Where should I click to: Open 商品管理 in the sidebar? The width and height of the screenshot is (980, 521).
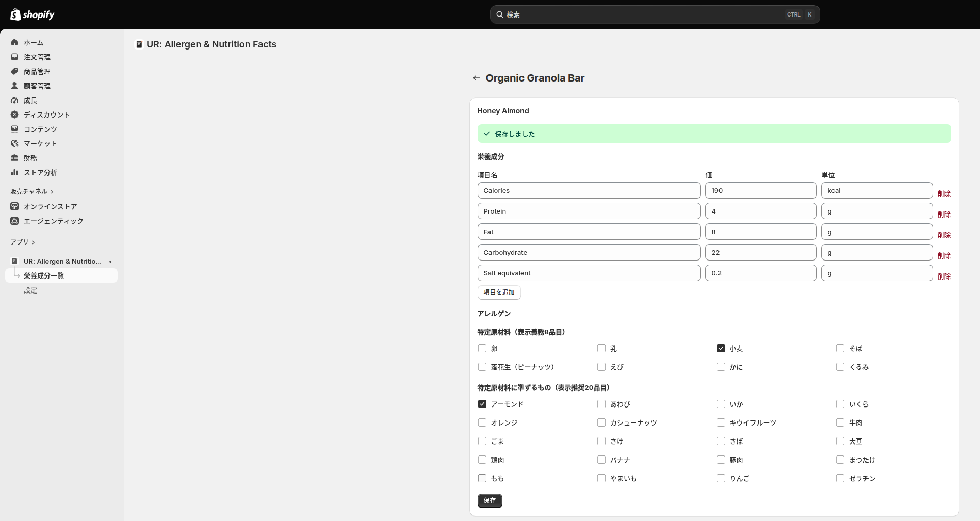click(x=61, y=71)
